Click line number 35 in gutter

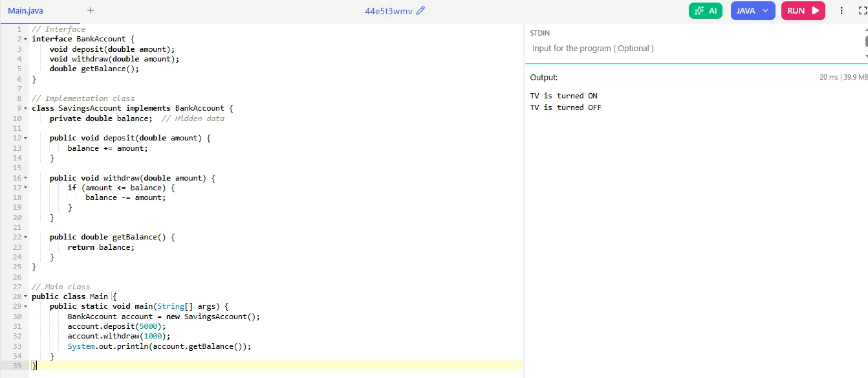[17, 366]
